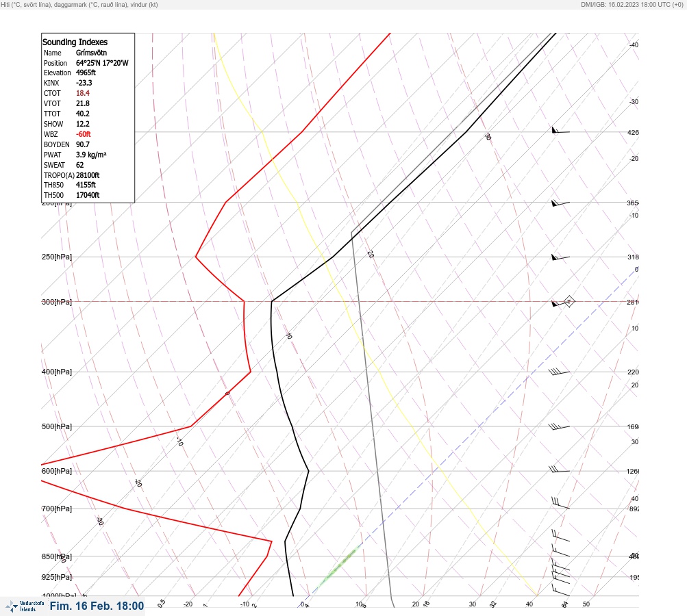Viewport: 687px width, 616px height.
Task: Select the TROPO(A) 28100ft value
Action: (88, 175)
